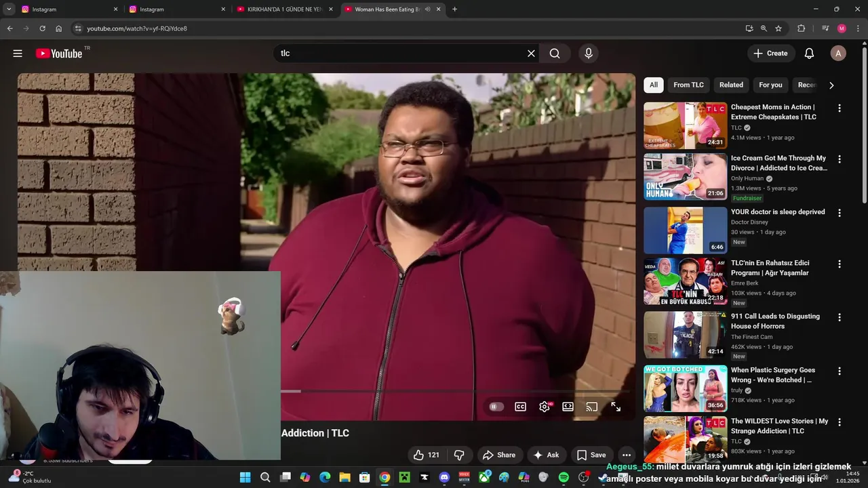Open options for YOUR doctor is sleep deprived
The image size is (868, 488).
840,213
